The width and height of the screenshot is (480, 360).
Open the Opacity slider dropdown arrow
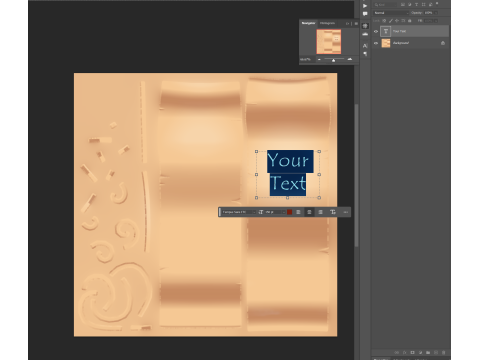pyautogui.click(x=436, y=13)
